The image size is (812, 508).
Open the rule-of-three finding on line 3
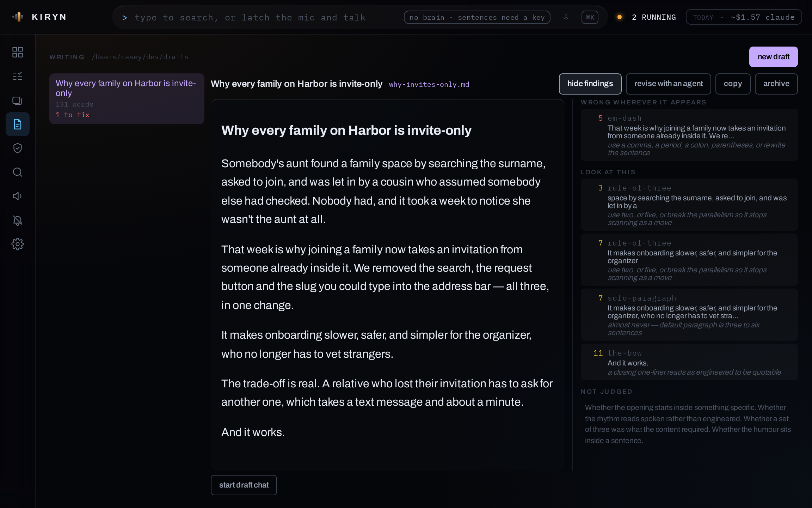(x=689, y=205)
